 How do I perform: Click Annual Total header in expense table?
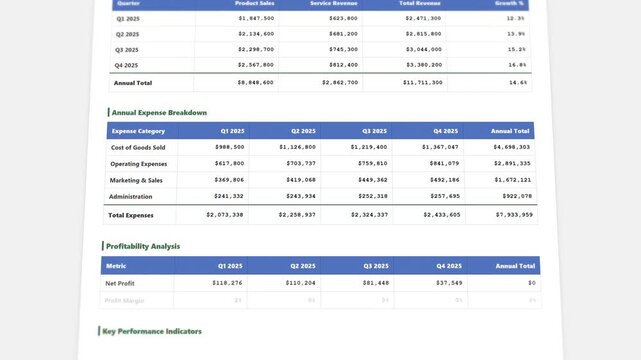510,131
